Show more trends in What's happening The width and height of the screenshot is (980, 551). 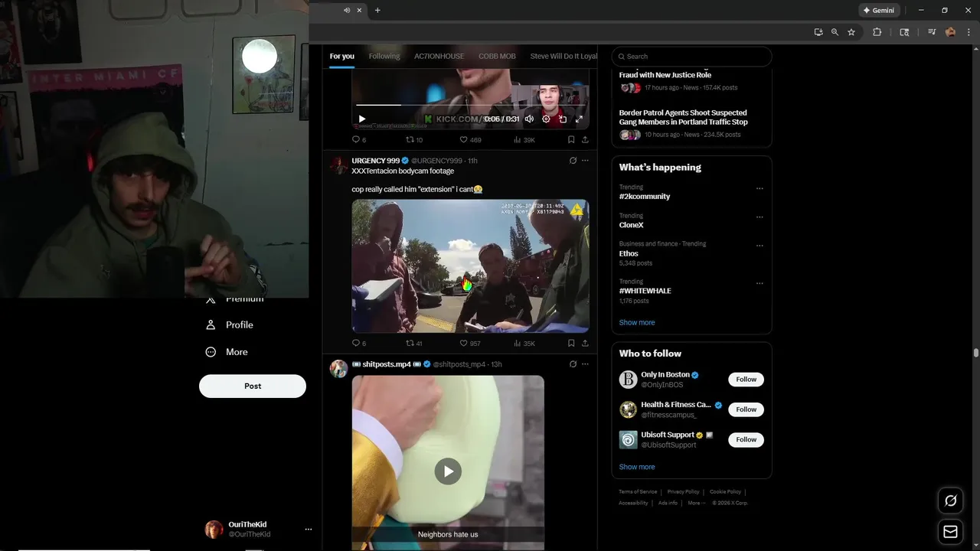pos(637,322)
